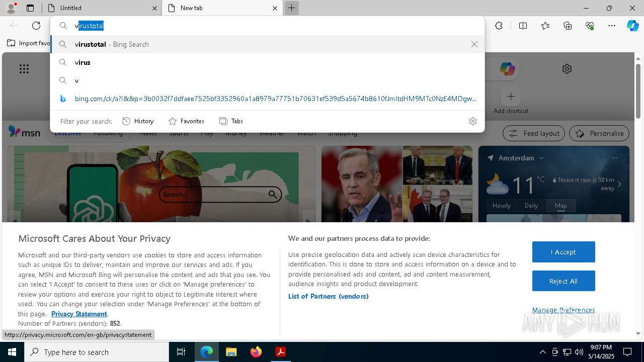The height and width of the screenshot is (362, 644).
Task: Open the Privacy Statement link
Action: click(79, 314)
